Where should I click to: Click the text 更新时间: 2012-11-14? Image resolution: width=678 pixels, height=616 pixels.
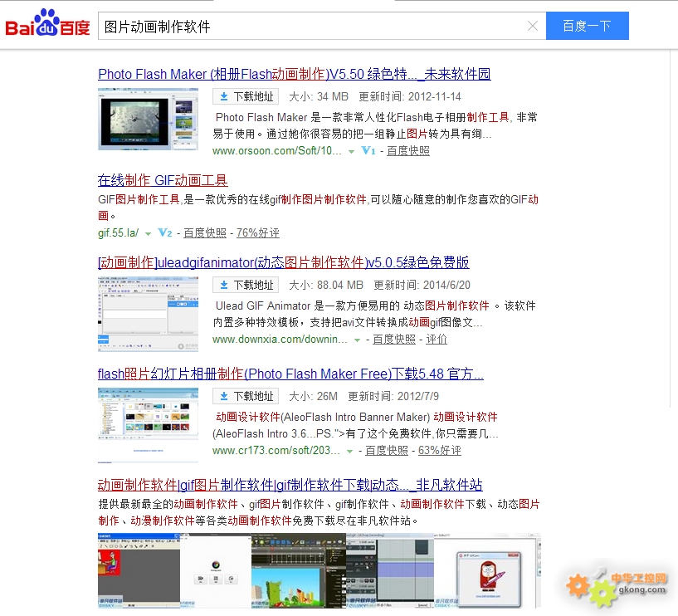(410, 96)
